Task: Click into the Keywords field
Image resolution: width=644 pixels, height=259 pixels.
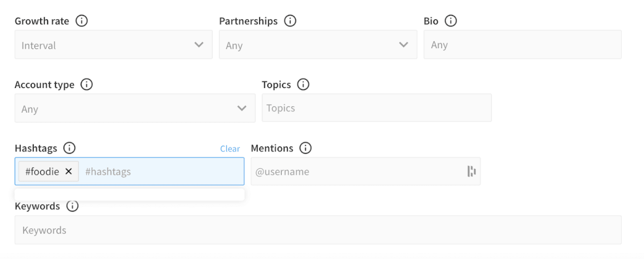Action: pyautogui.click(x=318, y=230)
